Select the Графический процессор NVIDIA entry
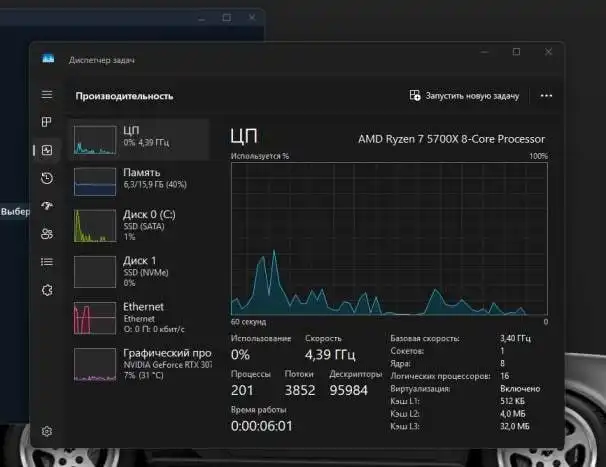 click(141, 364)
